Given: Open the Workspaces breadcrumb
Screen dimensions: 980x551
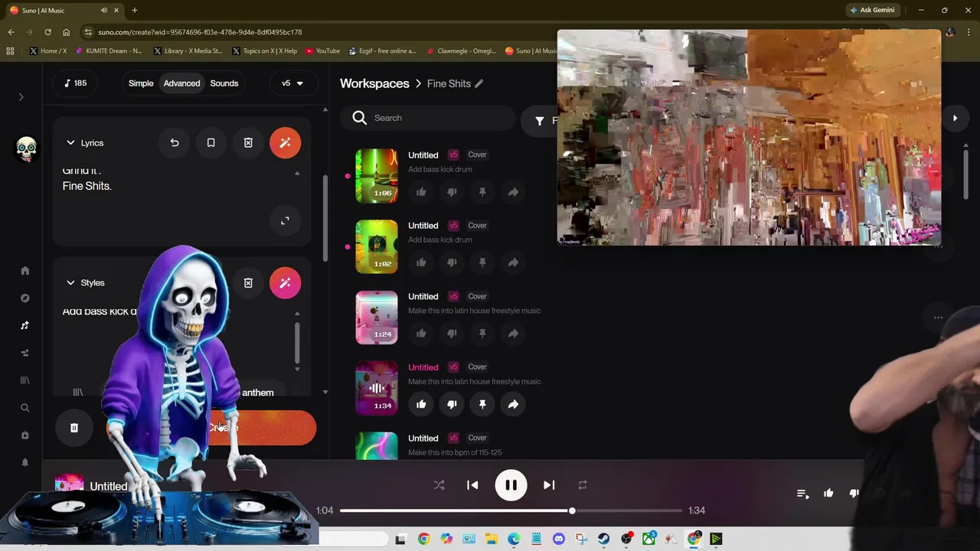Looking at the screenshot, I should [374, 83].
